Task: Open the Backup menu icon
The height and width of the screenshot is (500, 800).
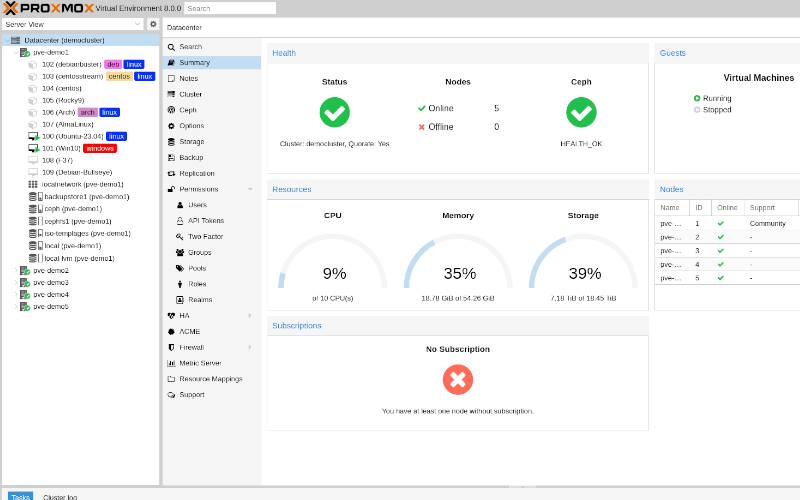Action: coord(171,158)
